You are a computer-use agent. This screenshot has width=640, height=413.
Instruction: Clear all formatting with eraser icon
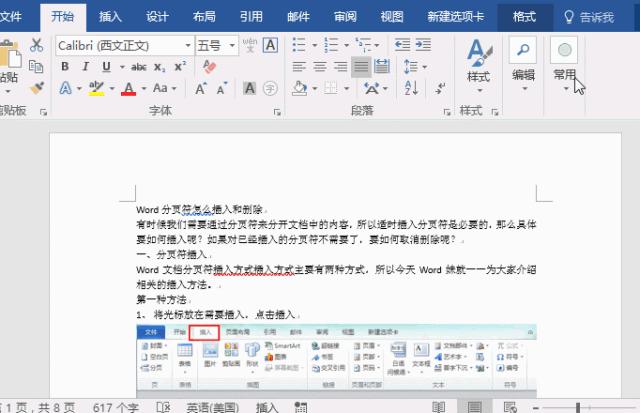(x=209, y=67)
